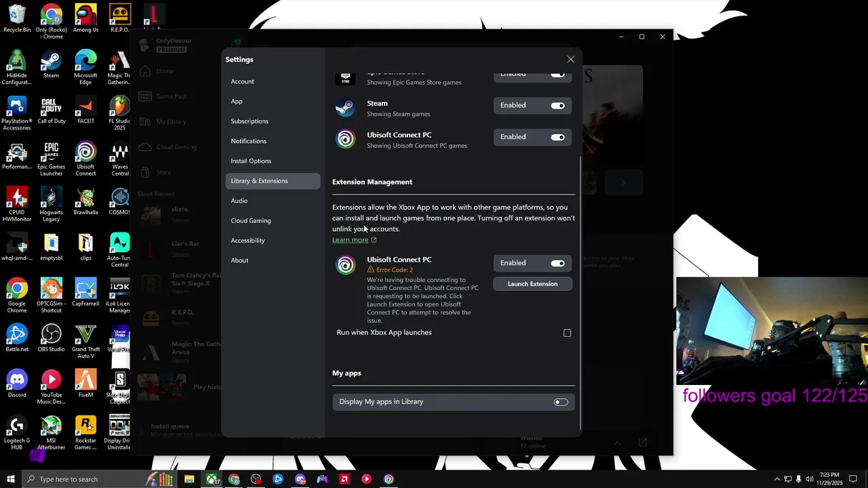This screenshot has height=488, width=868.
Task: Click the Steam logo in library list
Action: pos(345,108)
